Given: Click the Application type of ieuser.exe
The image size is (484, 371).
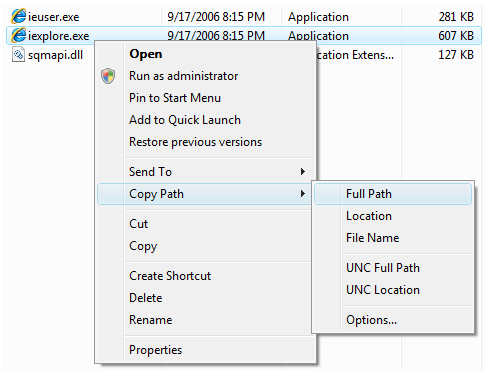Looking at the screenshot, I should pyautogui.click(x=318, y=17).
